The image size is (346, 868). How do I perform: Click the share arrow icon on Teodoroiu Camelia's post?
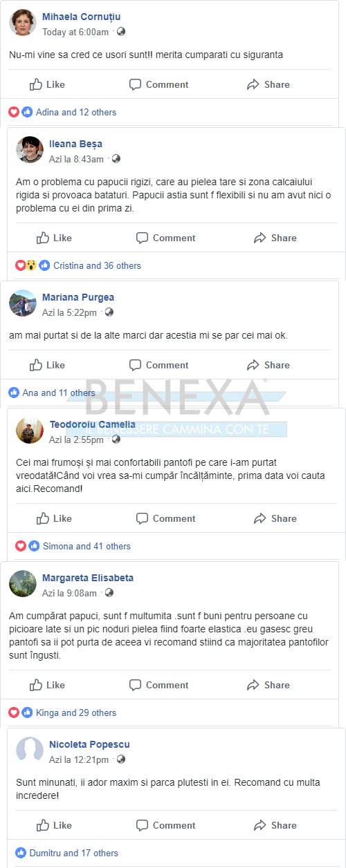point(259,518)
